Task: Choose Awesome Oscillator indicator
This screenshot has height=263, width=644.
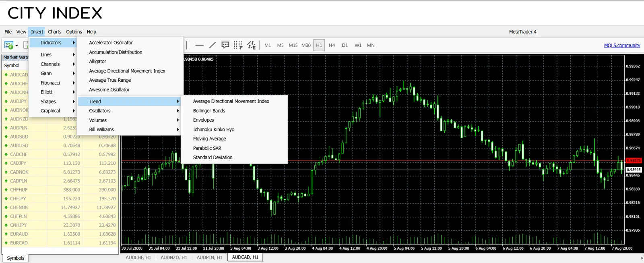Action: coord(130,90)
